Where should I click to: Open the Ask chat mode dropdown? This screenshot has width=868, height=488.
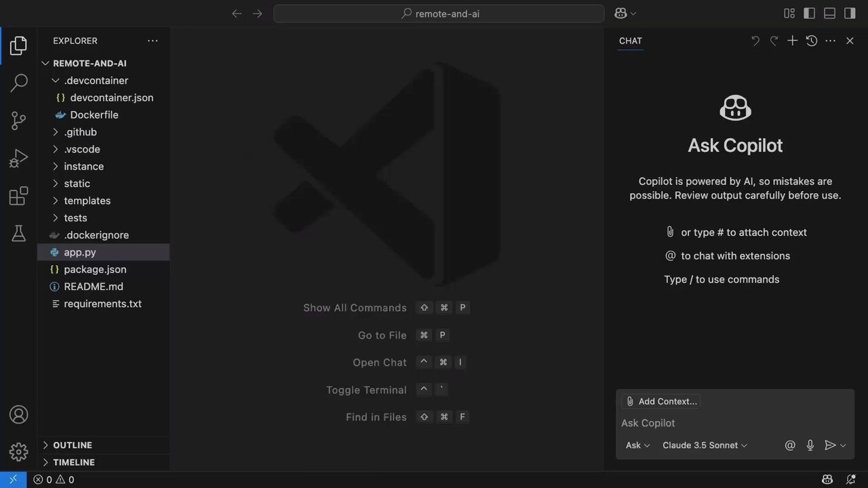[637, 445]
